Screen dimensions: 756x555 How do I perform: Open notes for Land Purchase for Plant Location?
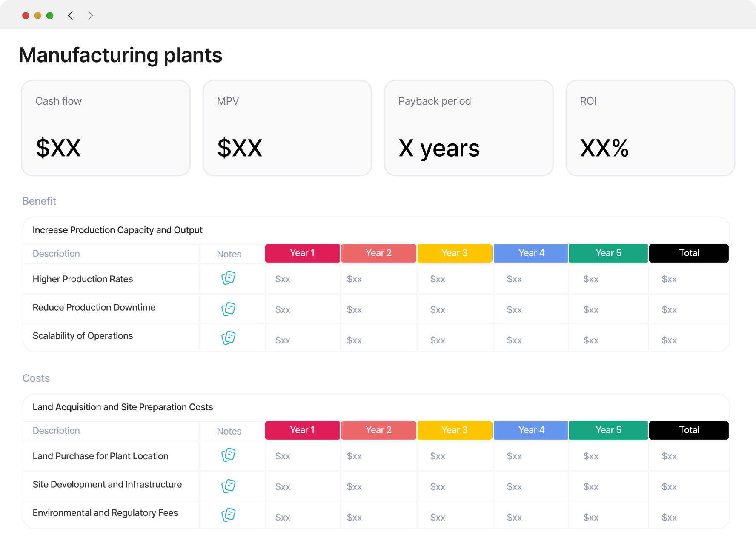229,455
